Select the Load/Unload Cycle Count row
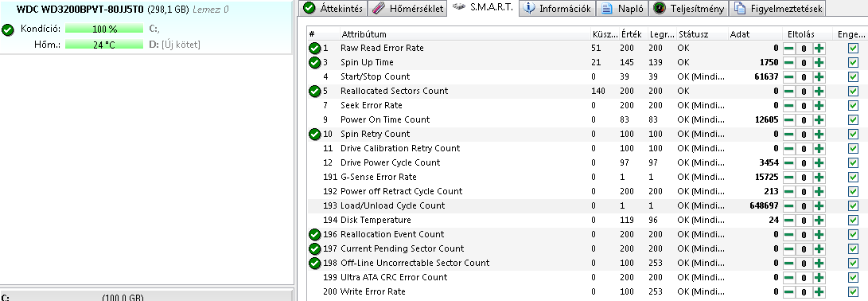This screenshot has width=868, height=301. click(x=587, y=205)
